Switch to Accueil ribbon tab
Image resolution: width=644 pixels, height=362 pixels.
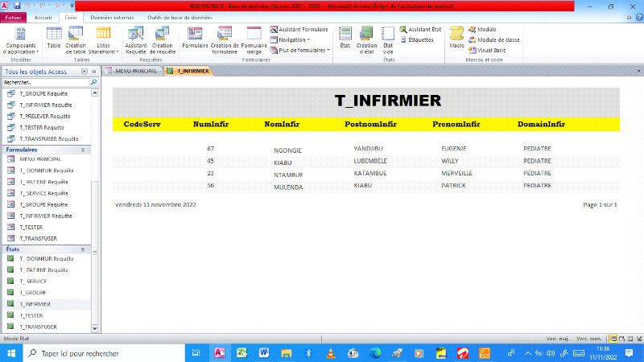(43, 18)
